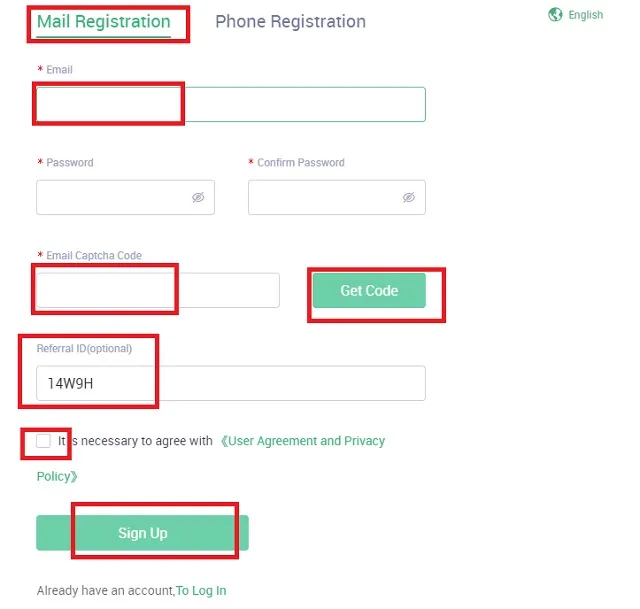Click the Sign Up button
The image size is (640, 609).
point(142,533)
